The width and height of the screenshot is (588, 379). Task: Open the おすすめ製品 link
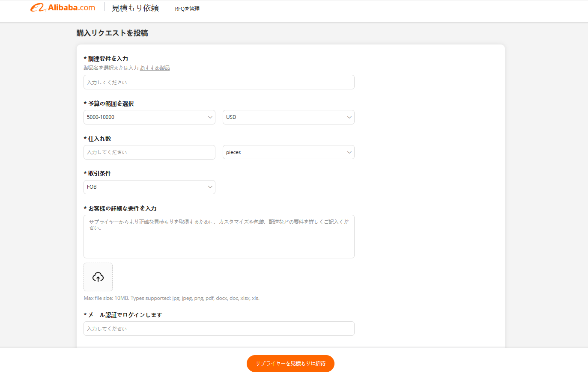click(x=155, y=68)
